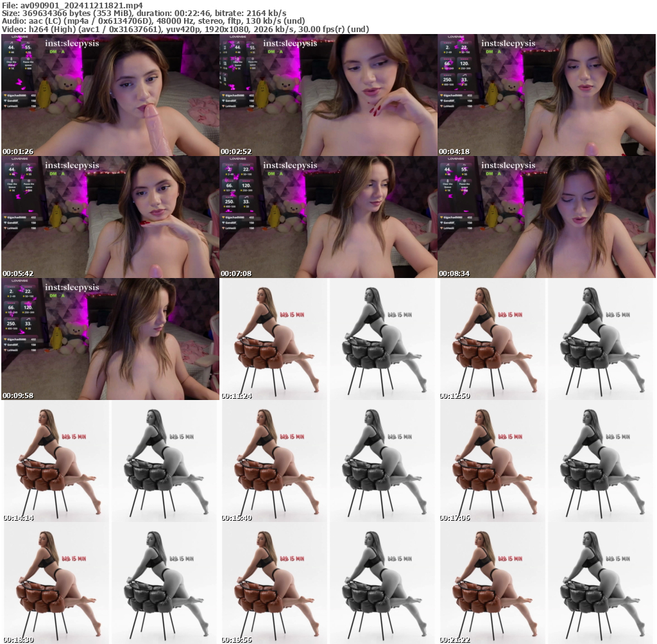Click the gear icon above Pause the queue
This screenshot has width=657, height=644.
(28, 59)
